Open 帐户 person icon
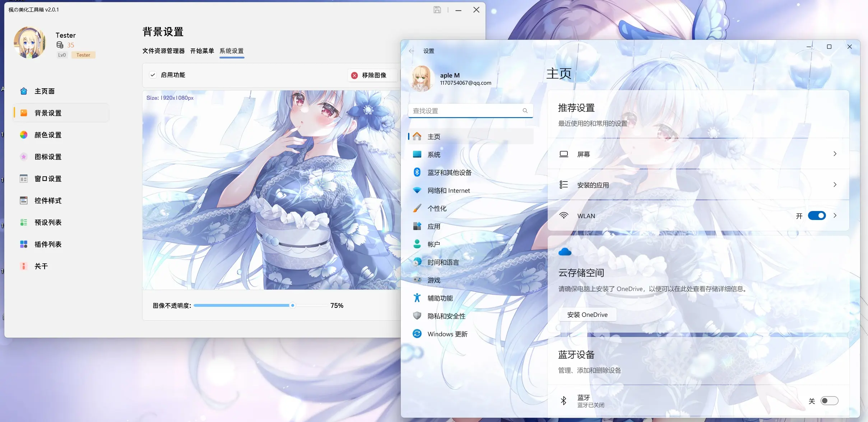The image size is (868, 422). (x=417, y=244)
